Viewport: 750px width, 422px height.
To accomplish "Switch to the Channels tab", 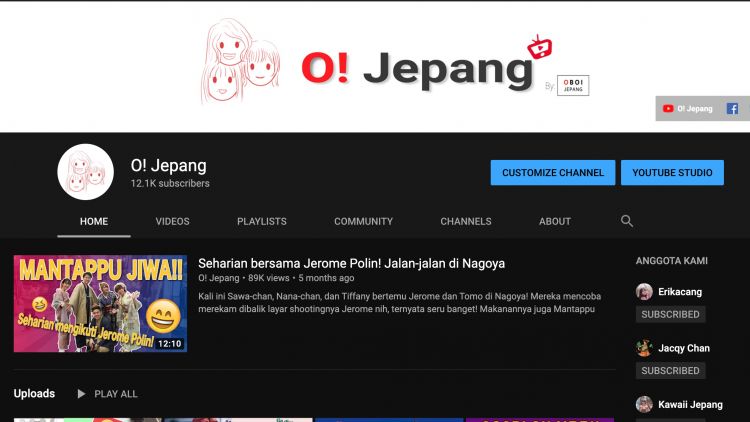I will click(x=466, y=222).
